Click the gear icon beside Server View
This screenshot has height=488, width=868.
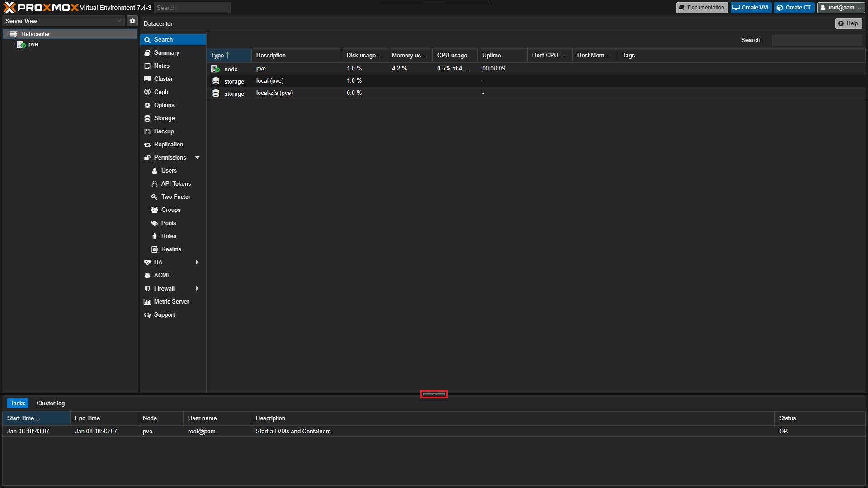(132, 21)
